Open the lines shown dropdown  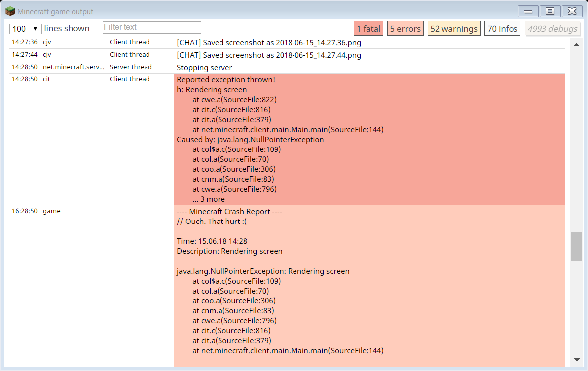[x=25, y=28]
